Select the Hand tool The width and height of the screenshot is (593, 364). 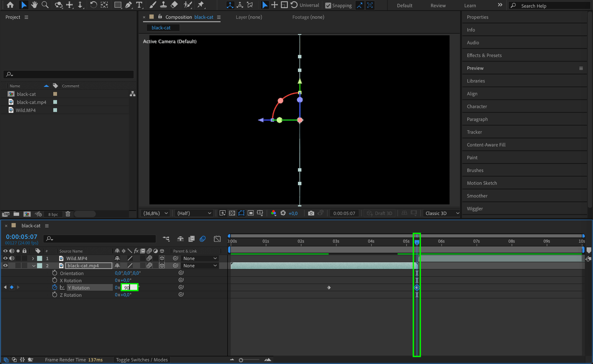pyautogui.click(x=34, y=5)
